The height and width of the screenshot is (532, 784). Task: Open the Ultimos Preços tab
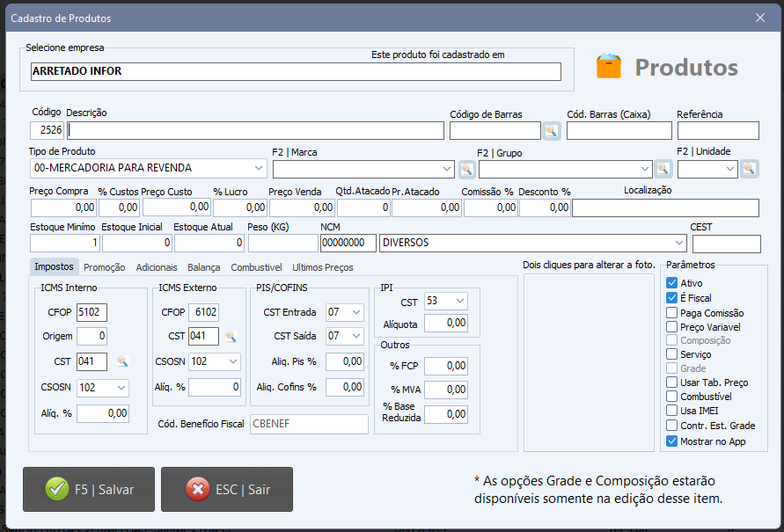point(322,267)
